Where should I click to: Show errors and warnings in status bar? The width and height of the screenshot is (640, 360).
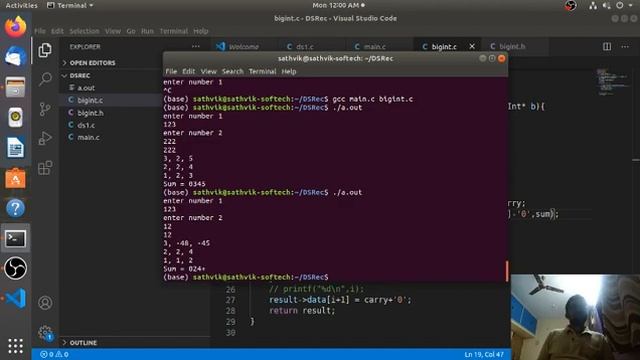point(54,354)
